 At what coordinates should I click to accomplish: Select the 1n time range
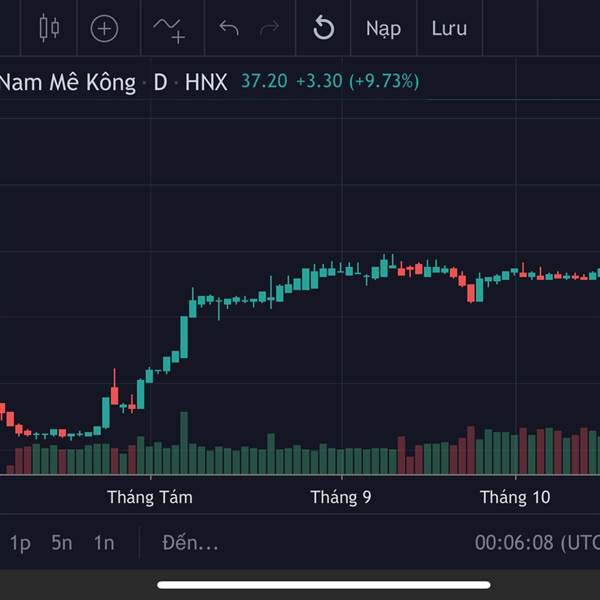[x=104, y=543]
